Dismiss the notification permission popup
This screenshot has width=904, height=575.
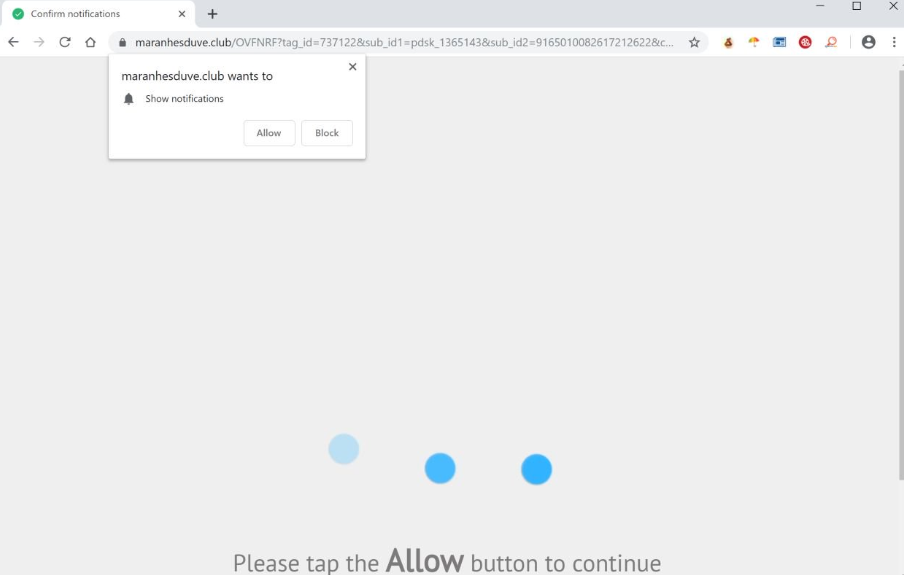(353, 67)
